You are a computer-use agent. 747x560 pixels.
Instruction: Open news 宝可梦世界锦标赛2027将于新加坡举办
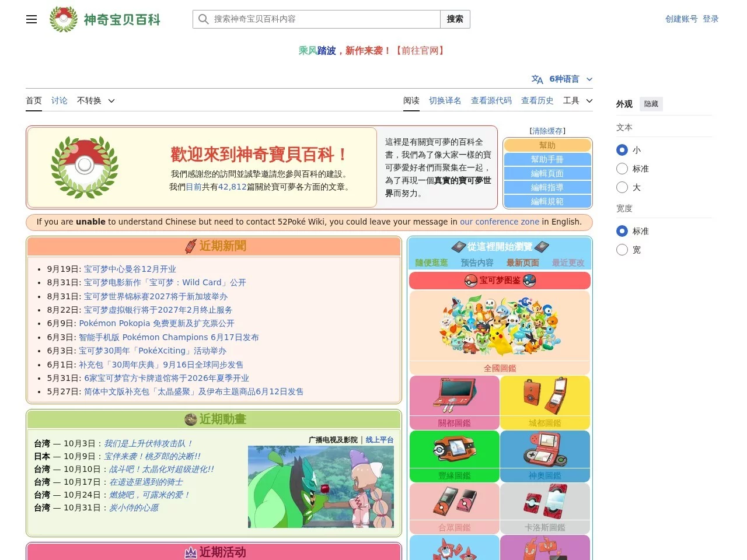pos(156,296)
